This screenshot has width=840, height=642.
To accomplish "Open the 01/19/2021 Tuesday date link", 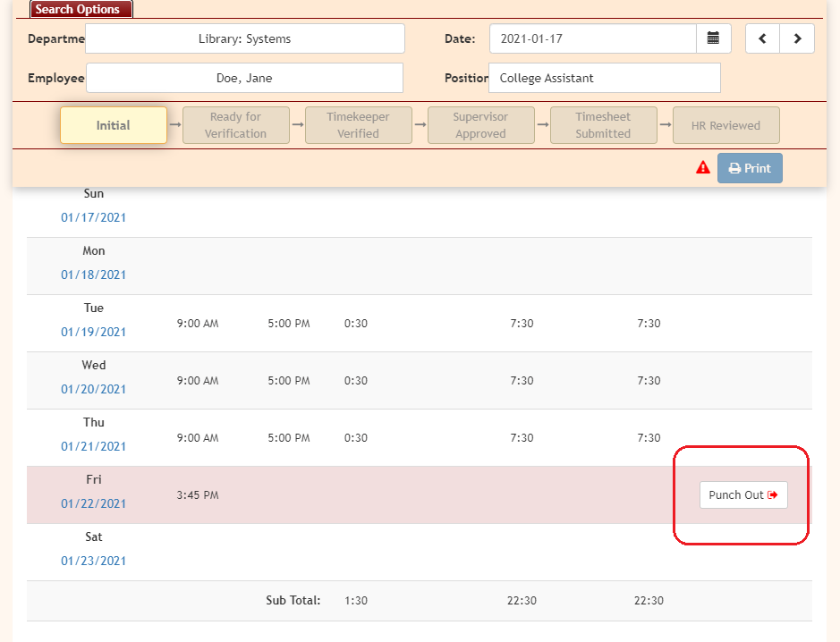I will click(94, 332).
